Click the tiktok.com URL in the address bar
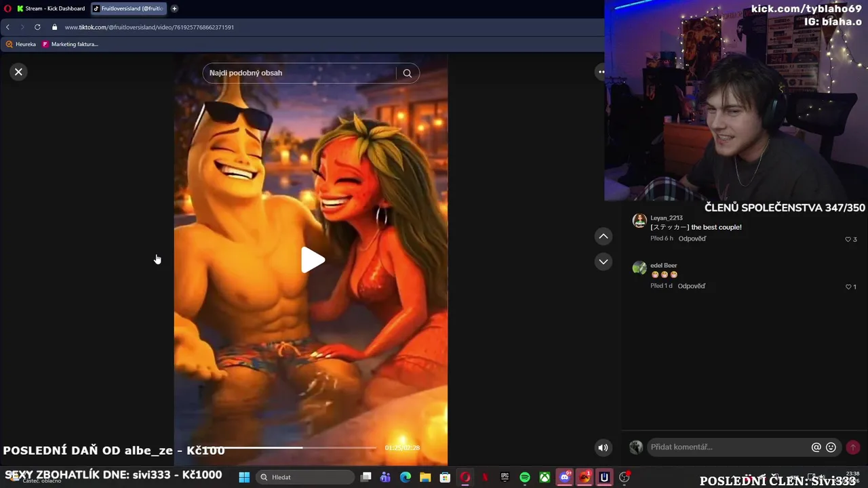868x488 pixels. (x=149, y=27)
